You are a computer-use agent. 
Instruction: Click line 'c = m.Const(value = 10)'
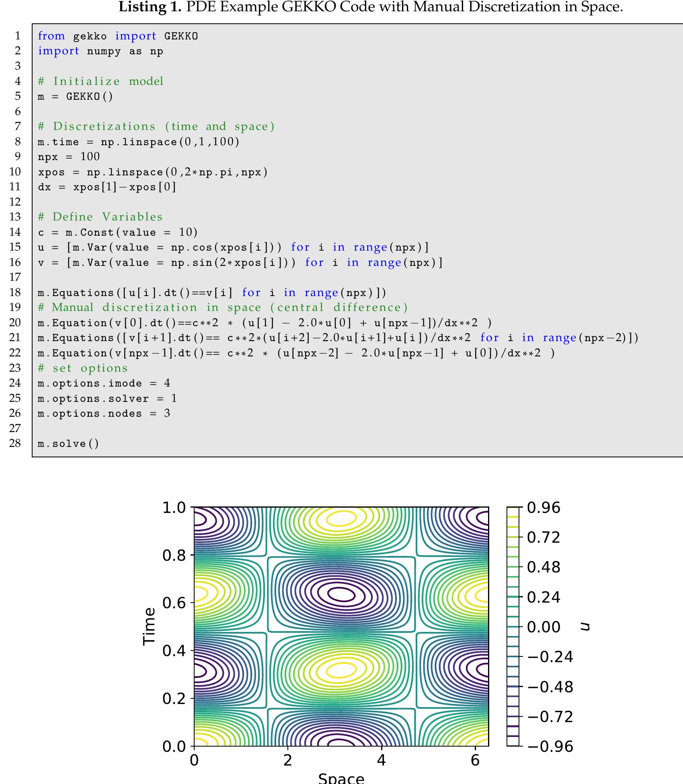tap(118, 233)
